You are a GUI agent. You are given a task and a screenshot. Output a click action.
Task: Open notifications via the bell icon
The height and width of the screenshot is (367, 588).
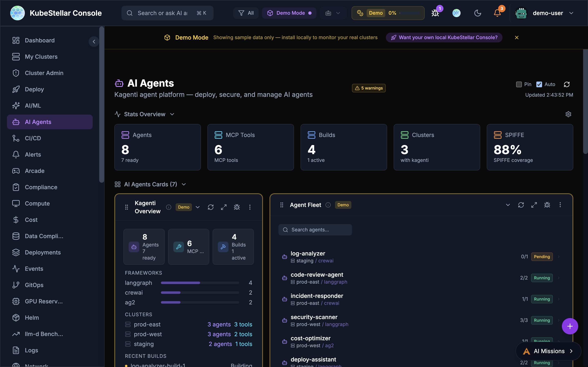(x=497, y=13)
